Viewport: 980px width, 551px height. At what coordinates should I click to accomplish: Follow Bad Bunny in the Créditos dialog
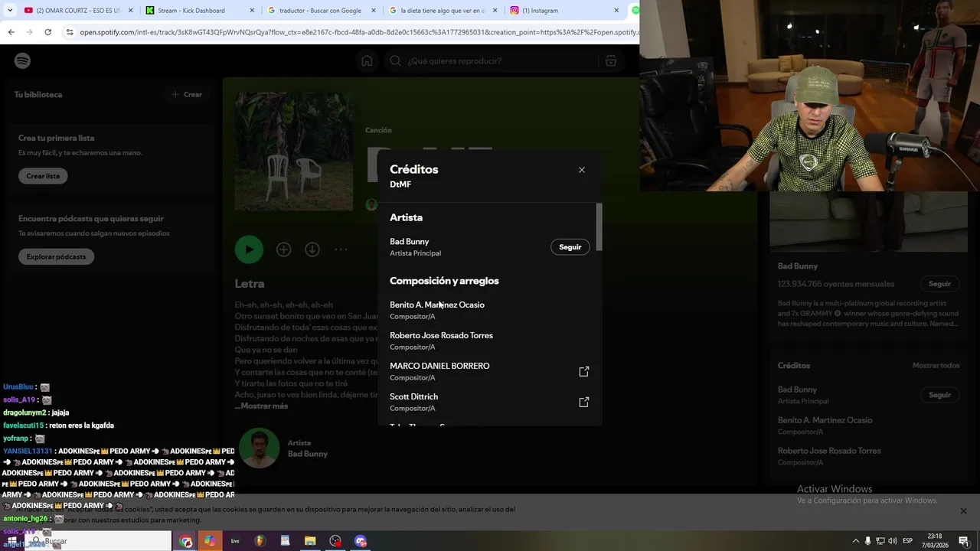pyautogui.click(x=570, y=247)
